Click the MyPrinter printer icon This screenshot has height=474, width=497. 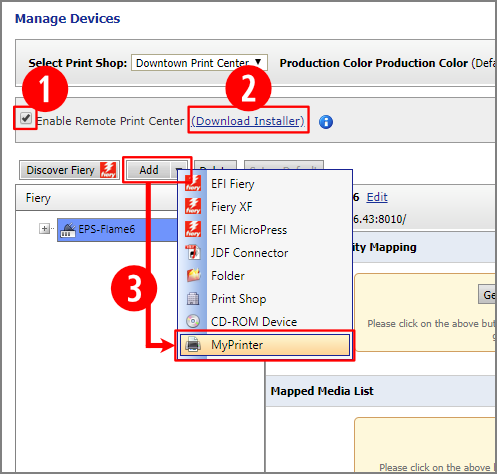point(193,344)
